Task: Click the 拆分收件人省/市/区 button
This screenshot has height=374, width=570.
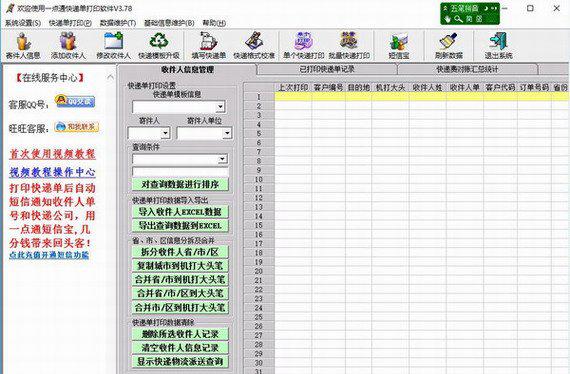Action: coord(180,252)
